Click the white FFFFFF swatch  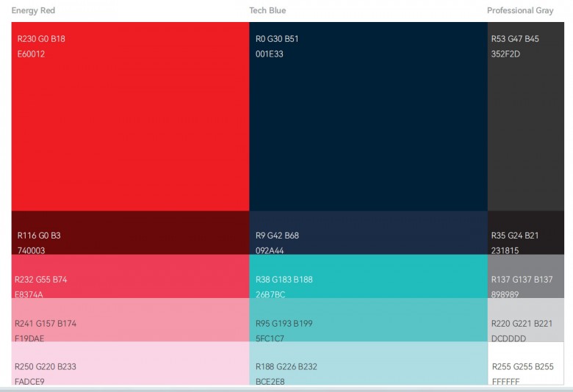coord(525,363)
